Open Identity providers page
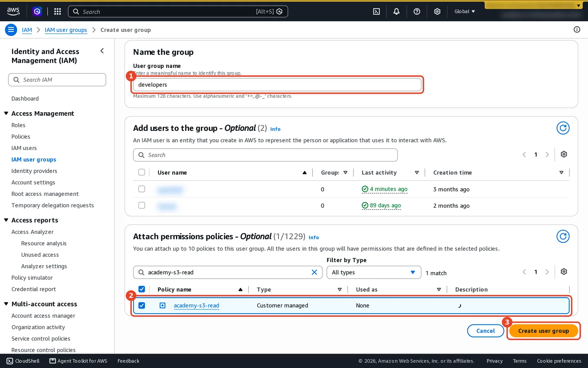This screenshot has height=368, width=588. 34,171
